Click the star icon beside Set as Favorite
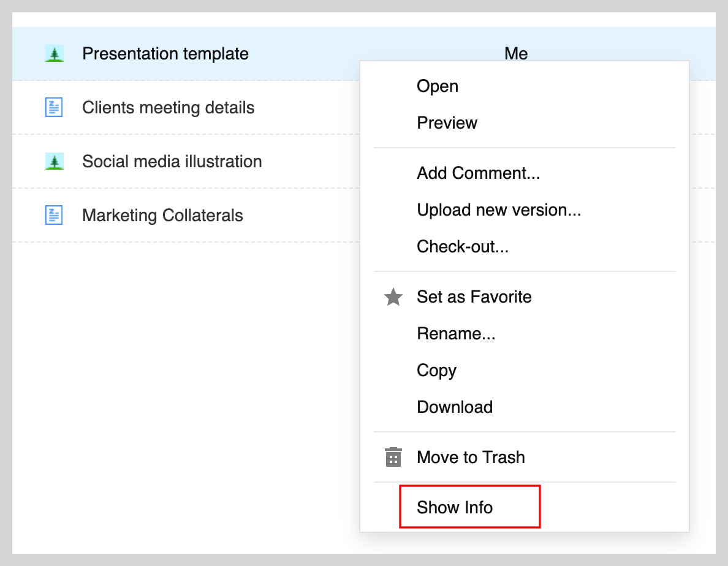Viewport: 728px width, 566px height. [393, 297]
